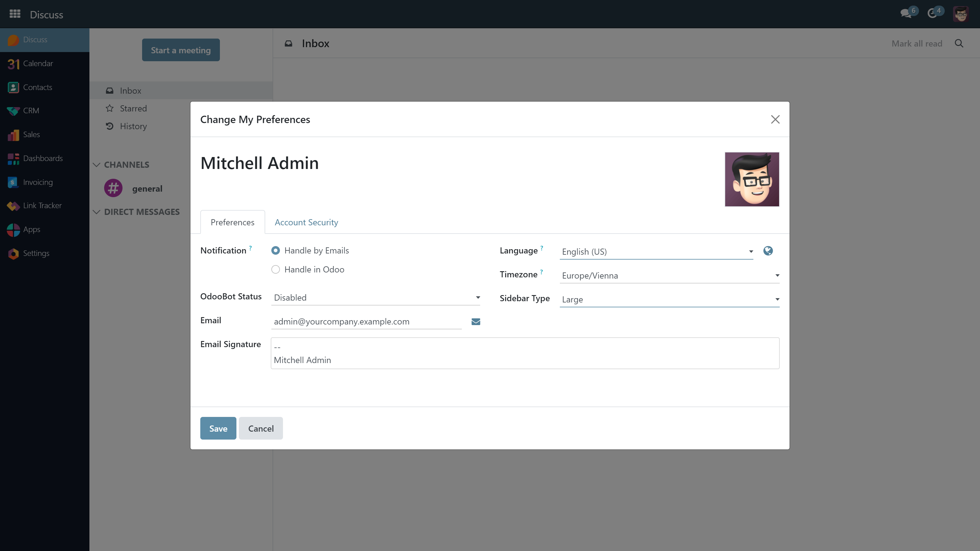Image resolution: width=980 pixels, height=551 pixels.
Task: Click the envelope icon next to Email
Action: pyautogui.click(x=476, y=322)
